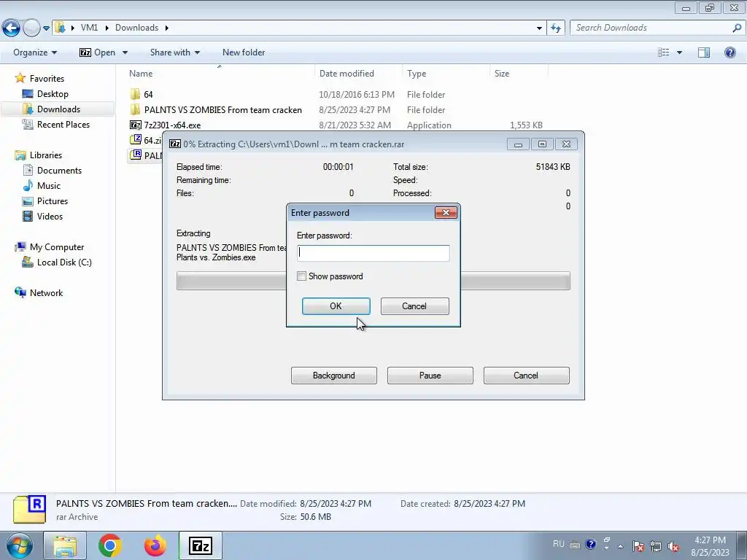Open Pictures library
The height and width of the screenshot is (560, 747).
(x=45, y=201)
